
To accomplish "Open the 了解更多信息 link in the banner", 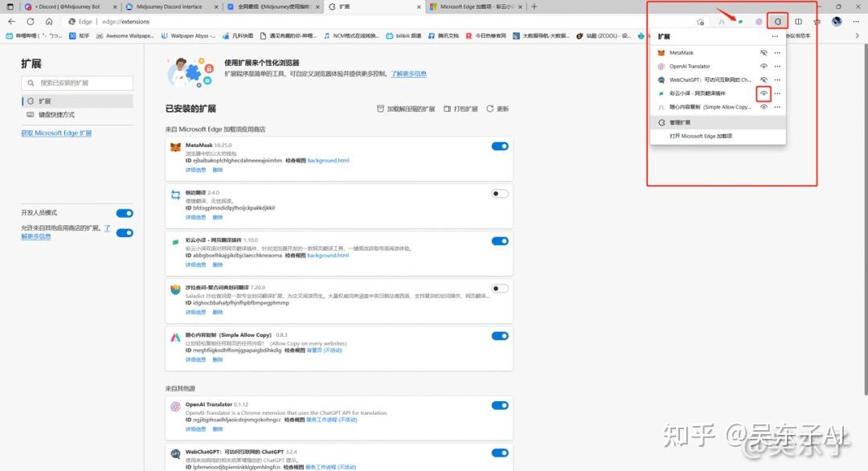I will coord(408,74).
